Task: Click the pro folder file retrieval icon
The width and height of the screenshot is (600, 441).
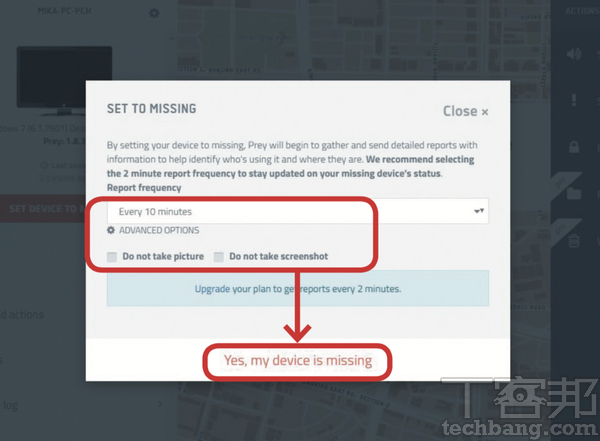Action: 574,193
